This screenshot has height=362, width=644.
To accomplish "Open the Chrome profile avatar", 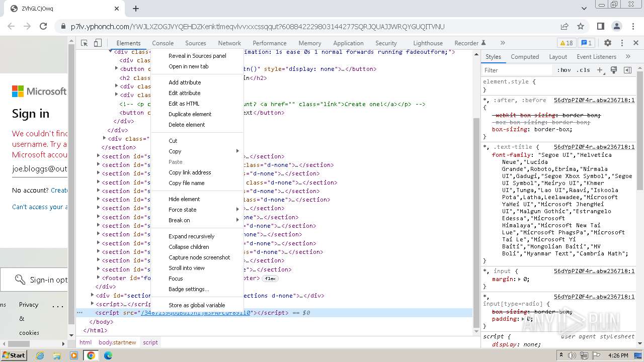I will pos(617,27).
